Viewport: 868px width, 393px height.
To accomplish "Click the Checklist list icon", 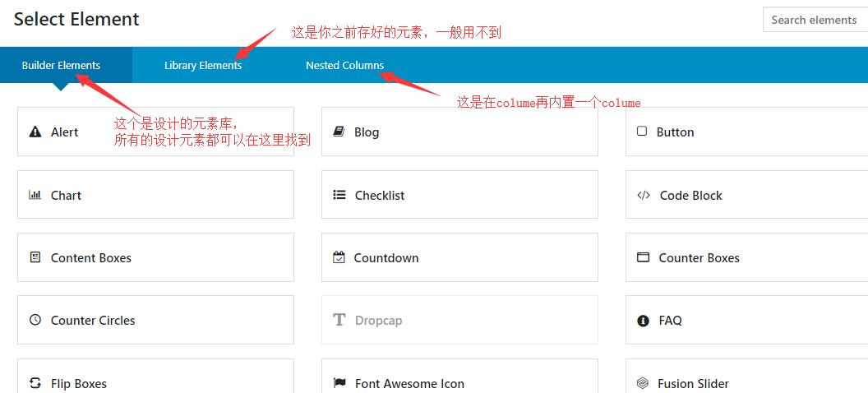I will coord(339,195).
